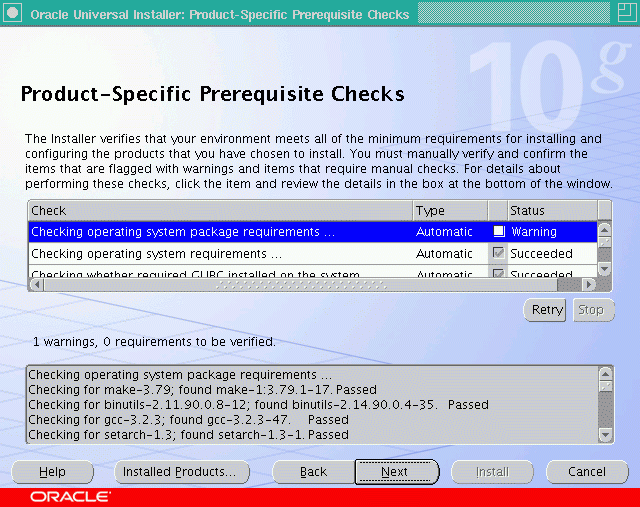Viewport: 640px width, 507px height.
Task: Open the Help dialog
Action: 52,472
